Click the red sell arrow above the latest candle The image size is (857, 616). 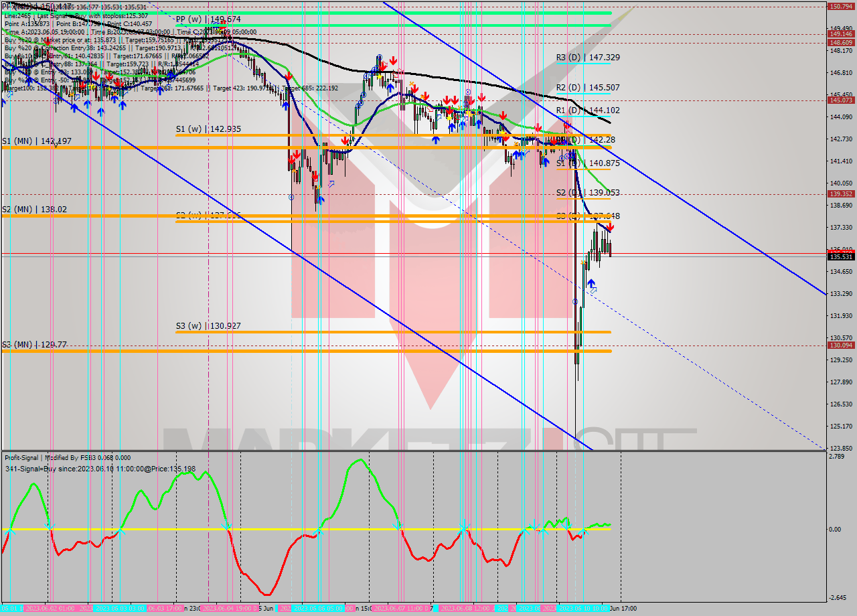[610, 228]
